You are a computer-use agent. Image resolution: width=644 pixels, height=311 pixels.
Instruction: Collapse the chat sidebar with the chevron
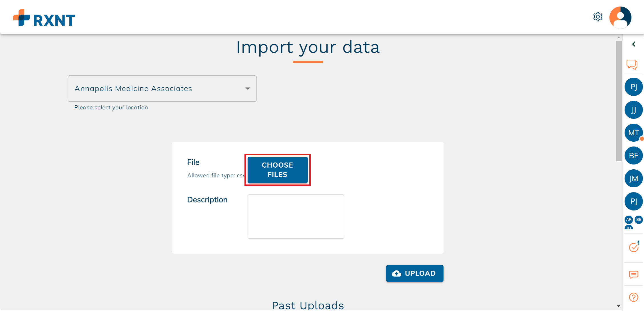(634, 44)
